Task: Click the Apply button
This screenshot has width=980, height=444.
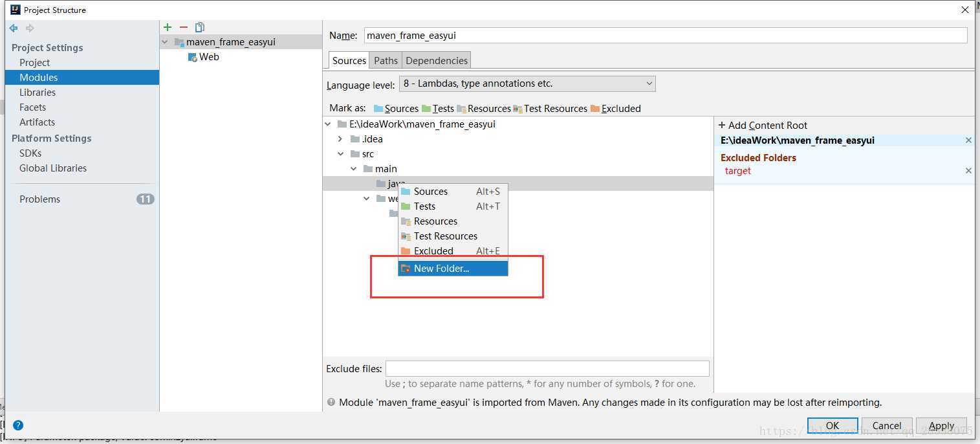Action: pyautogui.click(x=942, y=425)
